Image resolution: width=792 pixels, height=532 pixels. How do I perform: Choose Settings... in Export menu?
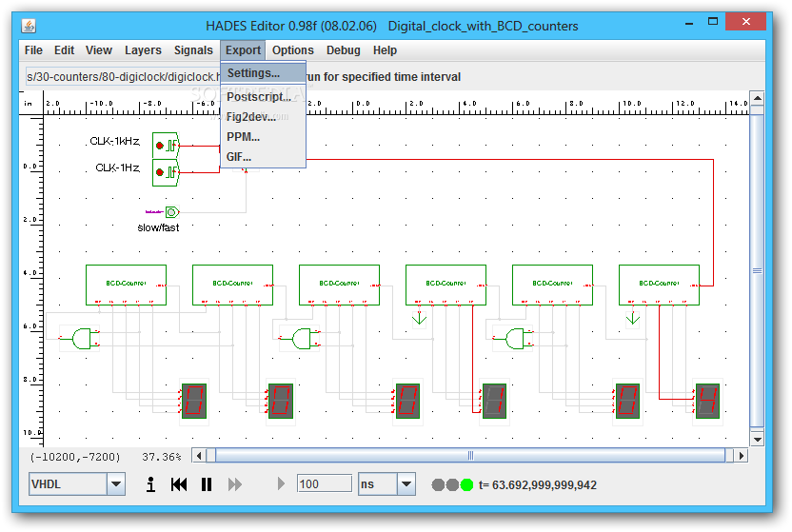click(x=263, y=73)
